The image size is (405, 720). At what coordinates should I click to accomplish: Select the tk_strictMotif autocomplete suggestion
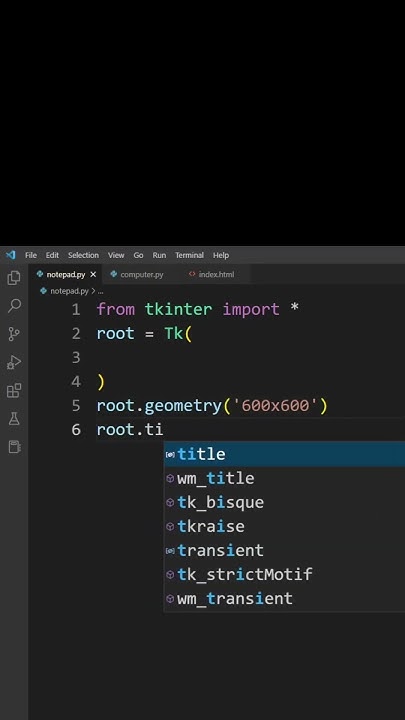(284, 574)
